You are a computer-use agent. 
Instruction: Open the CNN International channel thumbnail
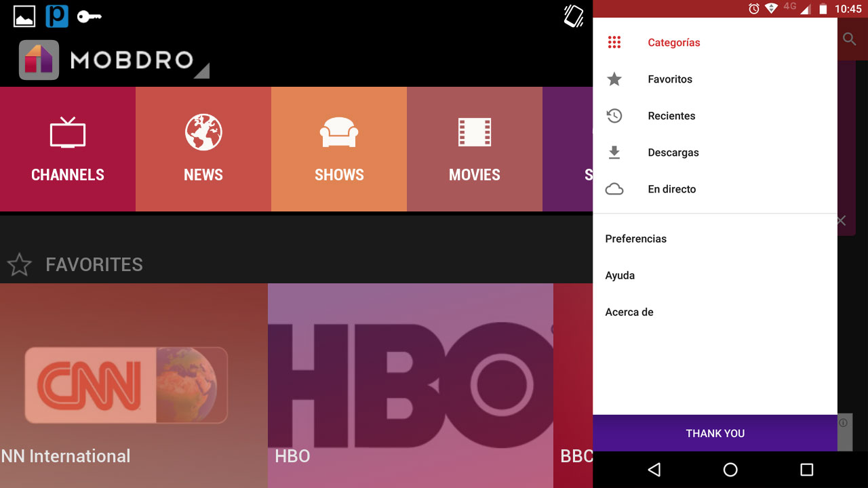point(134,386)
